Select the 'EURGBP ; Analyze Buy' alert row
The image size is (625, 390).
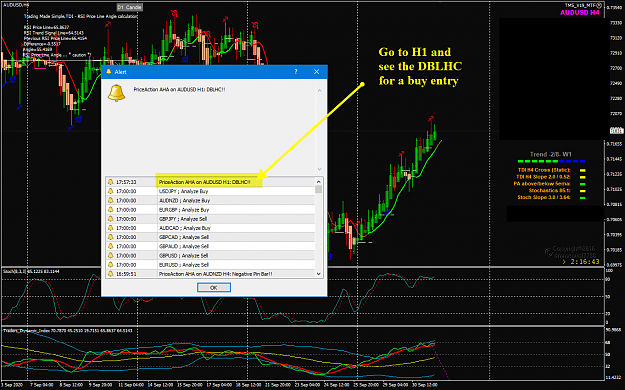210,209
